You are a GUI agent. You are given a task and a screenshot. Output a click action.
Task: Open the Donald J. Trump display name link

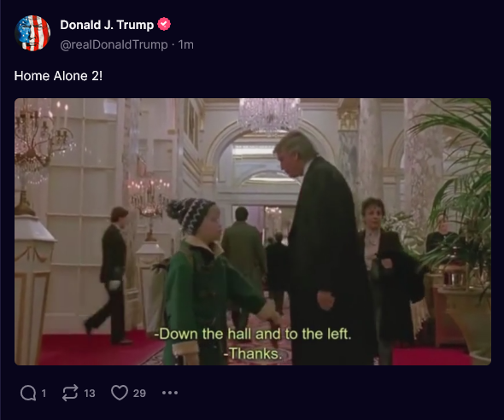click(107, 25)
